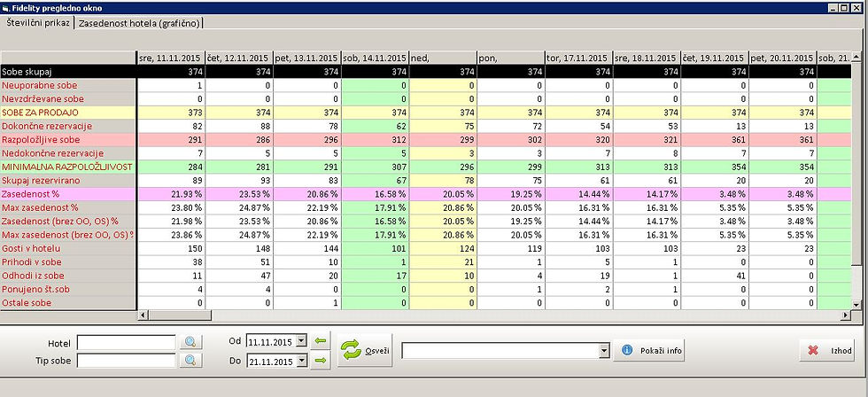The width and height of the screenshot is (868, 397).
Task: Click cell 291 in Razpoložljive sobe row
Action: [170, 139]
